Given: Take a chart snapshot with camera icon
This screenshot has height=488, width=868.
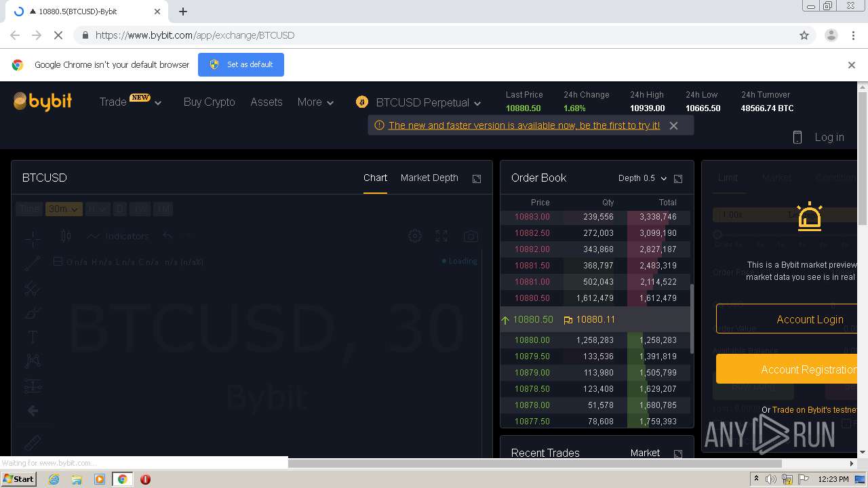Looking at the screenshot, I should (x=471, y=236).
